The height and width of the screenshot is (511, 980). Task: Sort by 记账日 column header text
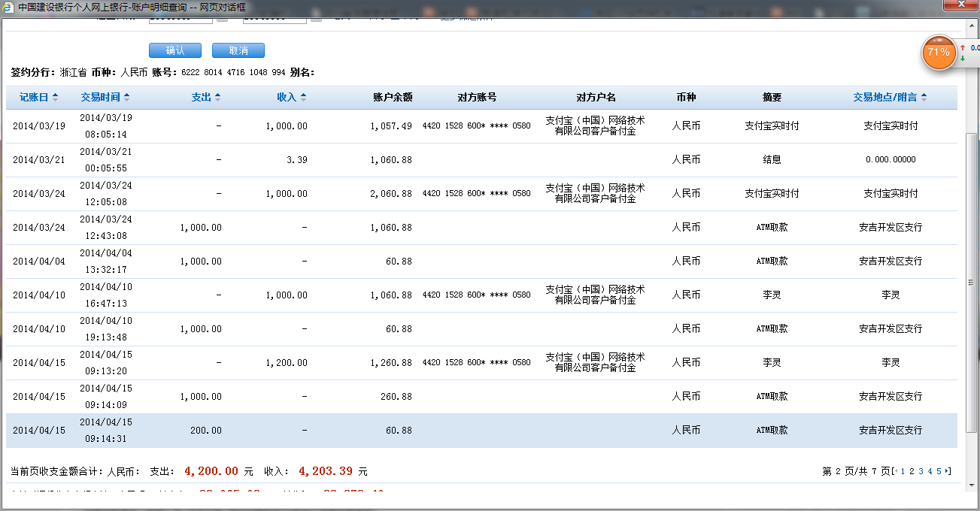[x=34, y=98]
